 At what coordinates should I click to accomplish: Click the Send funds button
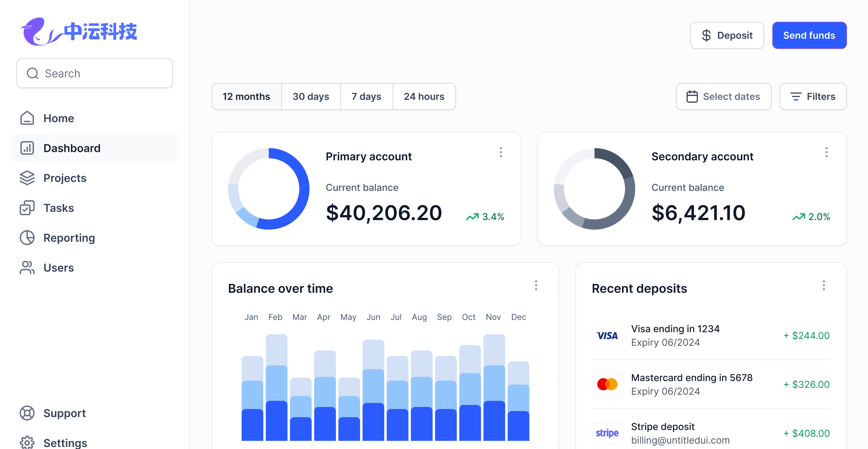(x=809, y=35)
